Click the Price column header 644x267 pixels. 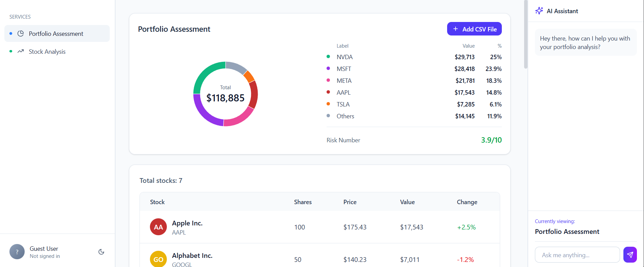coord(350,202)
